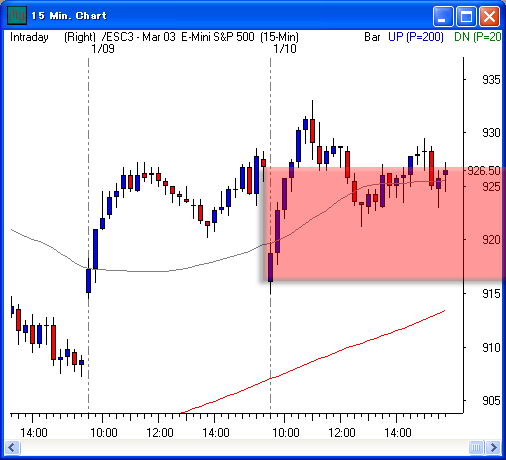Viewport: 506px width, 460px height.
Task: Click the 926.50 current price marker
Action: 484,171
